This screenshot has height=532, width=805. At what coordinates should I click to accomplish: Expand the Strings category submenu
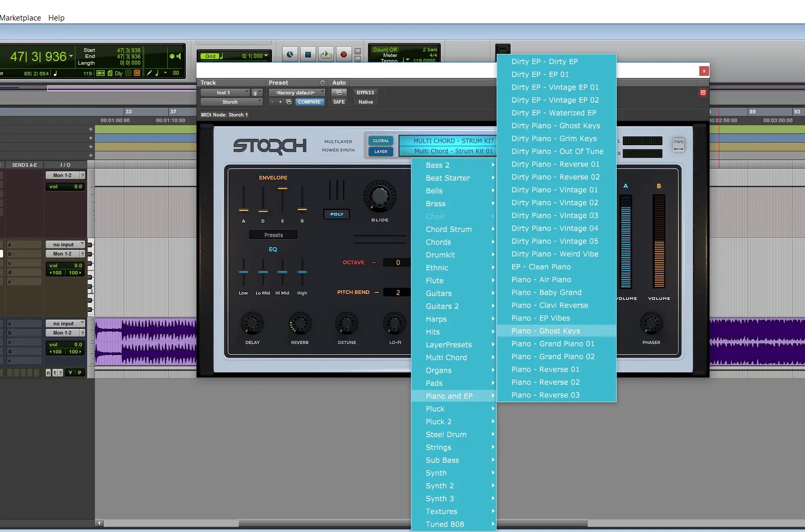[454, 447]
